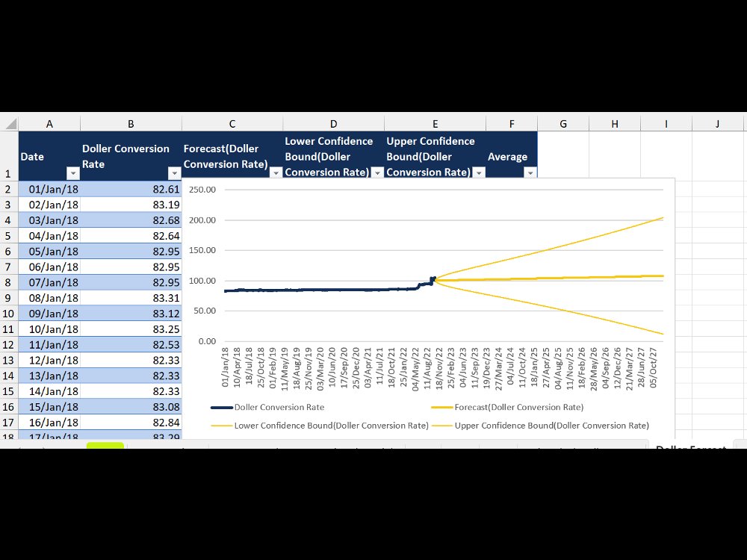Click the dark blue historical rate line
The width and height of the screenshot is (747, 560).
pos(329,290)
